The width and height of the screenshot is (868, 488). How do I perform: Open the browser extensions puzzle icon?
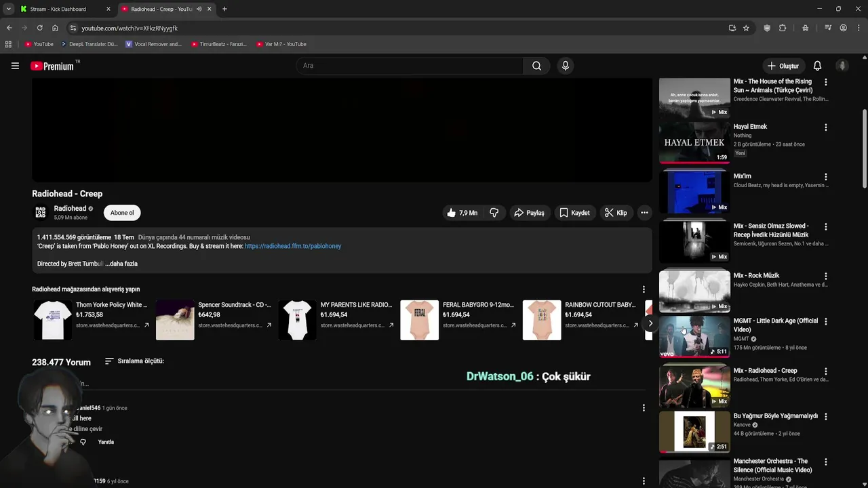pyautogui.click(x=783, y=28)
